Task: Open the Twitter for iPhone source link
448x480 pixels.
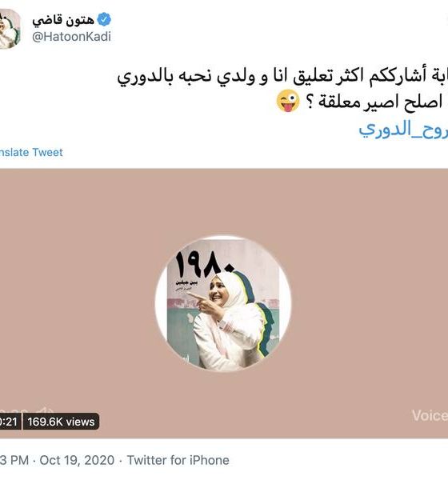Action: 178,460
